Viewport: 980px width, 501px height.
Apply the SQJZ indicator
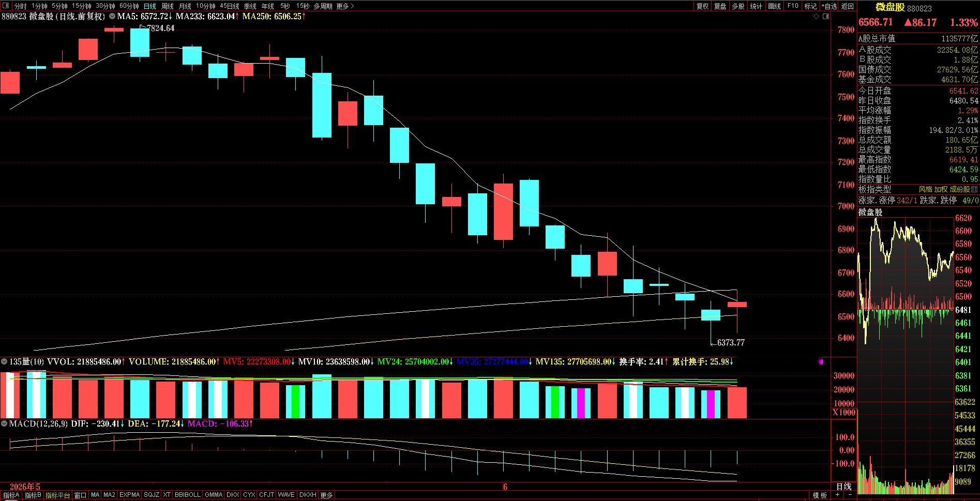point(152,495)
